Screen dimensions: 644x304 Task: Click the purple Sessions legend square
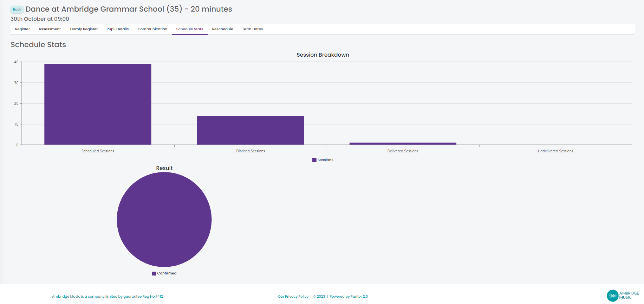(x=314, y=160)
